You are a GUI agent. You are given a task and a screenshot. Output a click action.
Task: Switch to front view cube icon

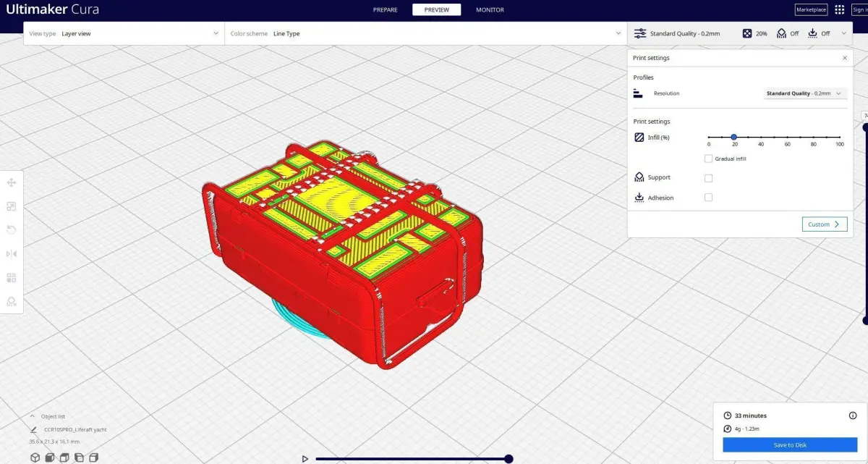coord(50,457)
